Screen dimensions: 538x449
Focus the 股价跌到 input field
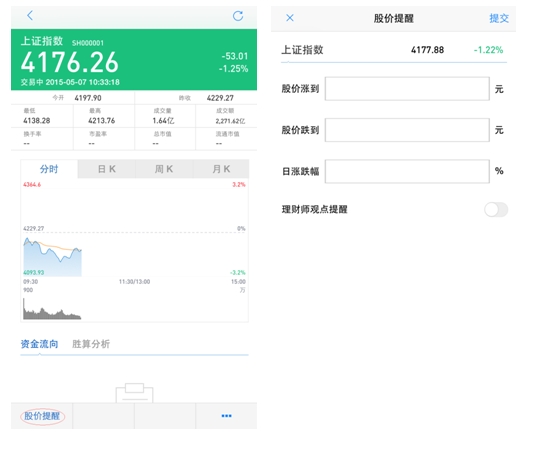(407, 130)
